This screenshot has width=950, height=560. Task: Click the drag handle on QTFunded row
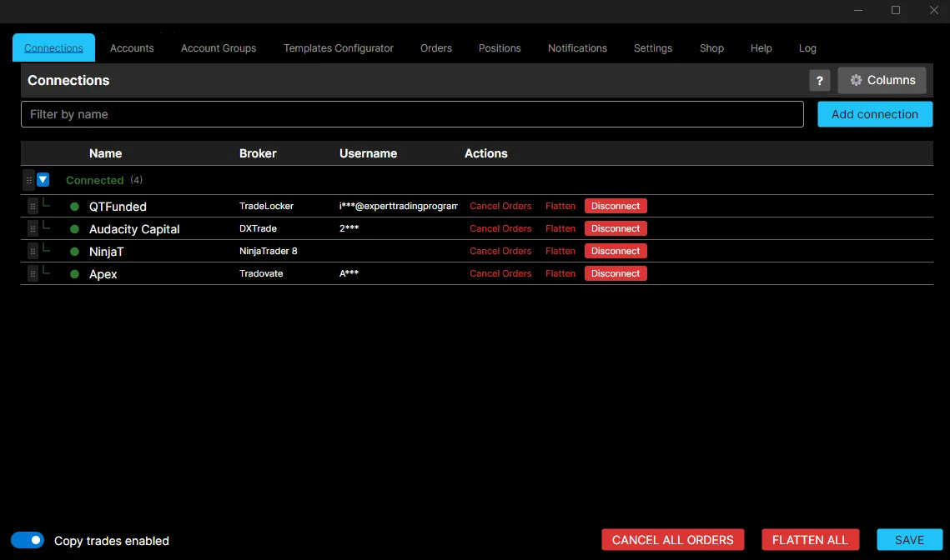(33, 207)
